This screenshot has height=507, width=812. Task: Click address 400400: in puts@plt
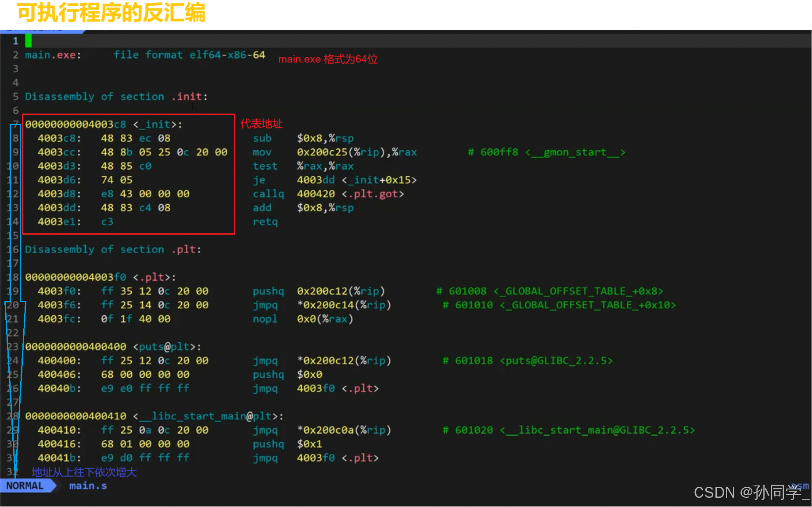(x=59, y=361)
